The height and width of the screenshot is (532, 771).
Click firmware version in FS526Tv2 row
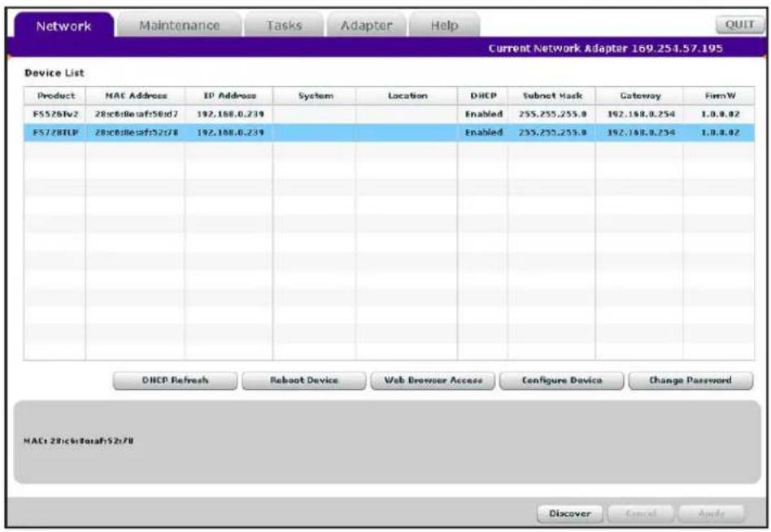coord(721,115)
